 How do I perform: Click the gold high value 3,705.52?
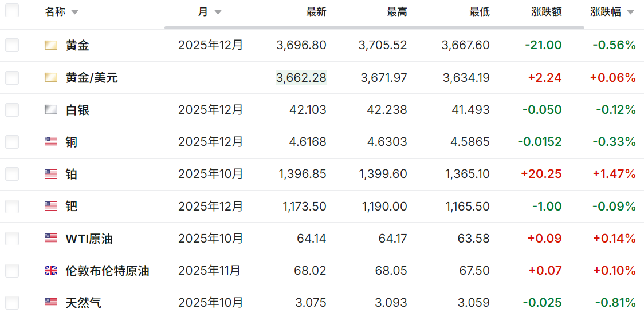tap(383, 45)
